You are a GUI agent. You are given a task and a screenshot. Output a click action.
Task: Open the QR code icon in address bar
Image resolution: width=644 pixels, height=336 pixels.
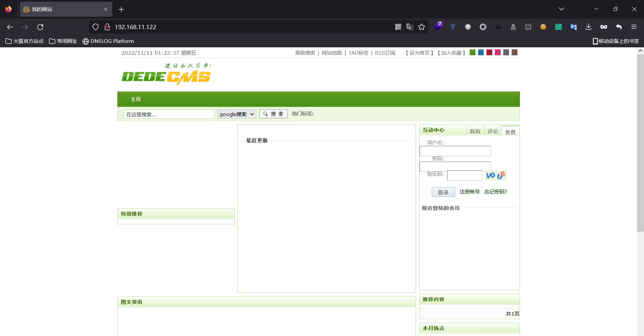click(398, 27)
